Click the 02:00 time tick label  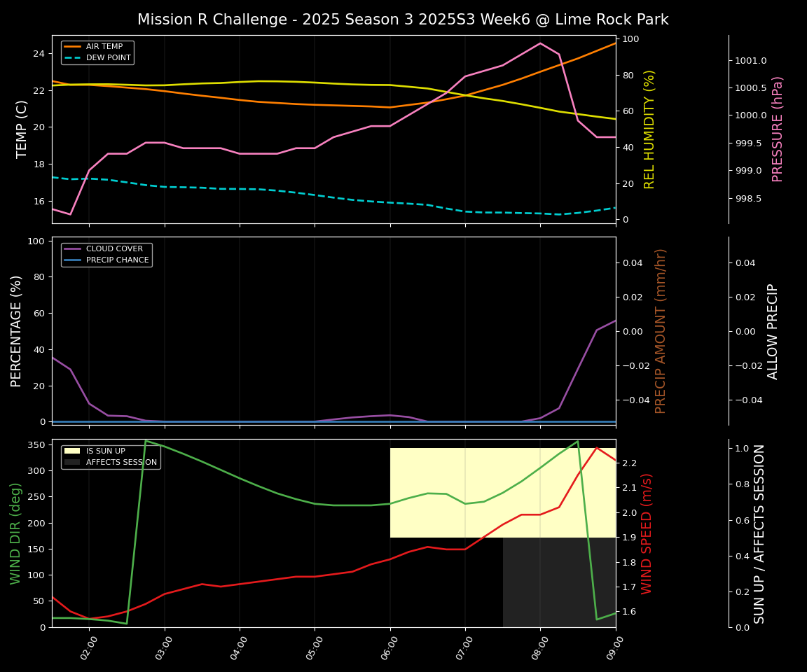click(89, 647)
